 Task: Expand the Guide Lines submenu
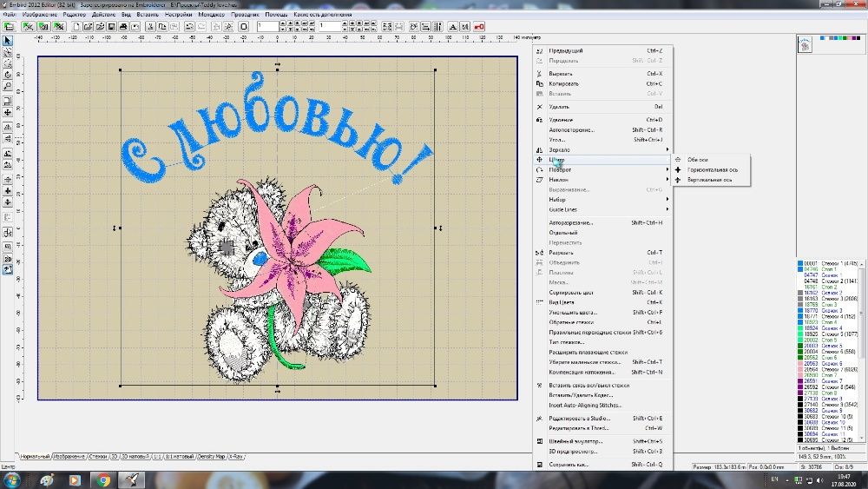coord(602,209)
